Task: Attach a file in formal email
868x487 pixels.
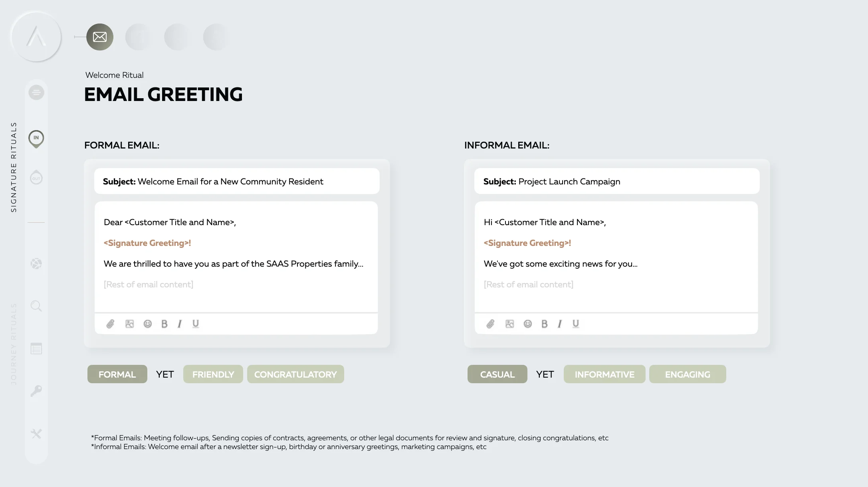Action: click(111, 324)
